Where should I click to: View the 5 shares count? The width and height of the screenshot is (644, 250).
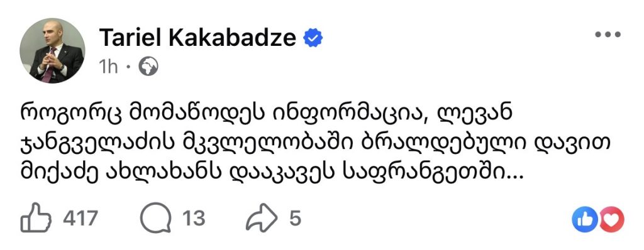(x=296, y=218)
